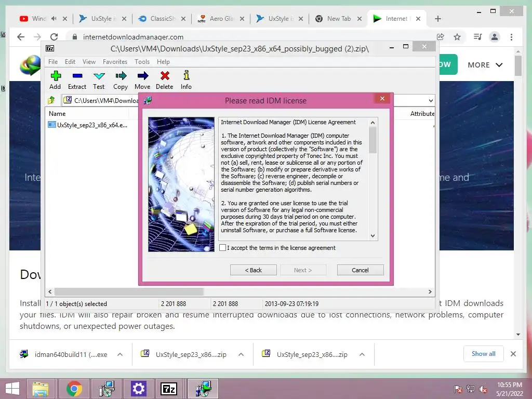Click the Move icon in 7-Zip toolbar
This screenshot has height=399, width=532.
(142, 81)
